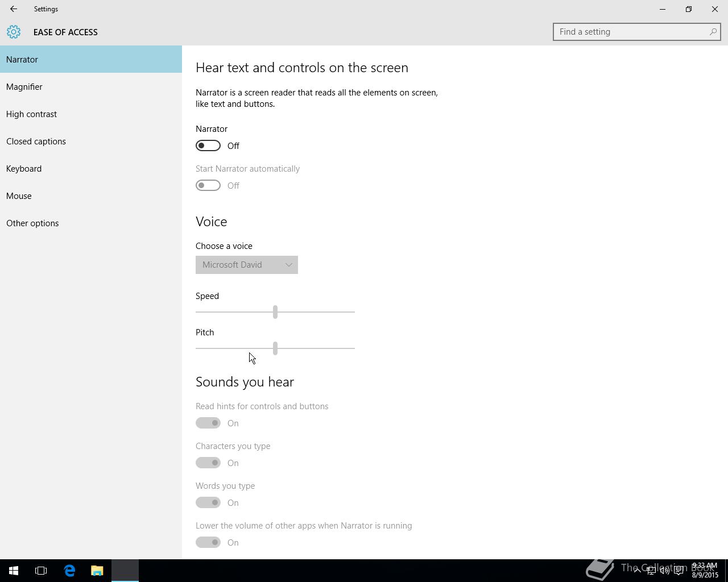The image size is (728, 582).
Task: Toggle Start Narrator automatically
Action: coord(208,185)
